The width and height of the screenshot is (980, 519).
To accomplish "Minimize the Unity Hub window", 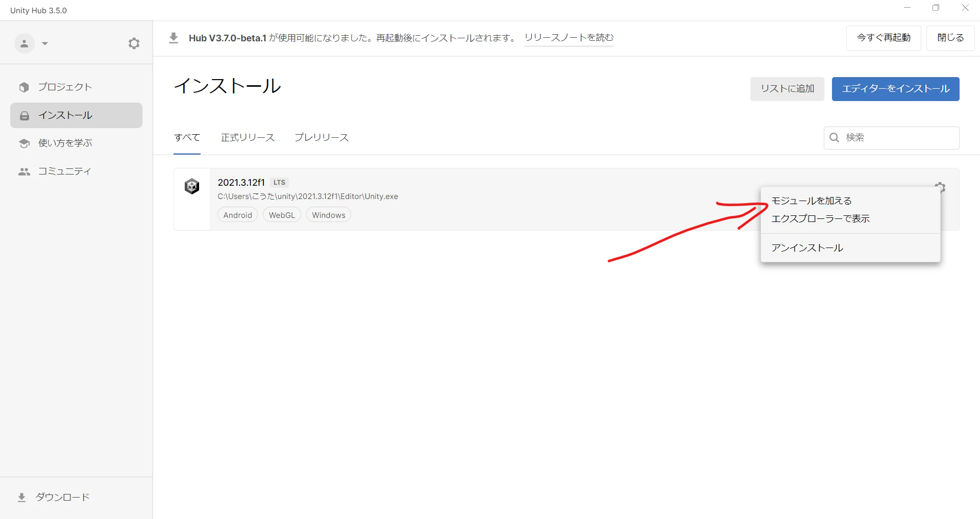I will pyautogui.click(x=907, y=8).
